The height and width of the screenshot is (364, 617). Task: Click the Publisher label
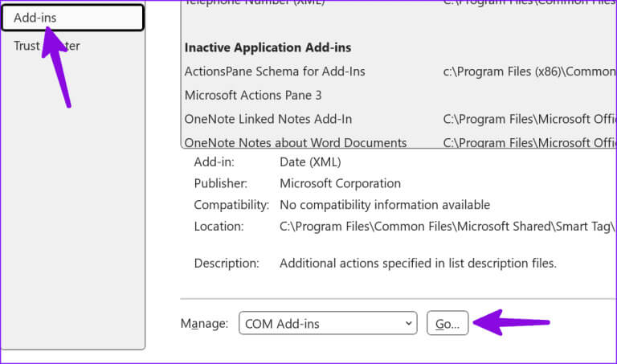pyautogui.click(x=221, y=183)
